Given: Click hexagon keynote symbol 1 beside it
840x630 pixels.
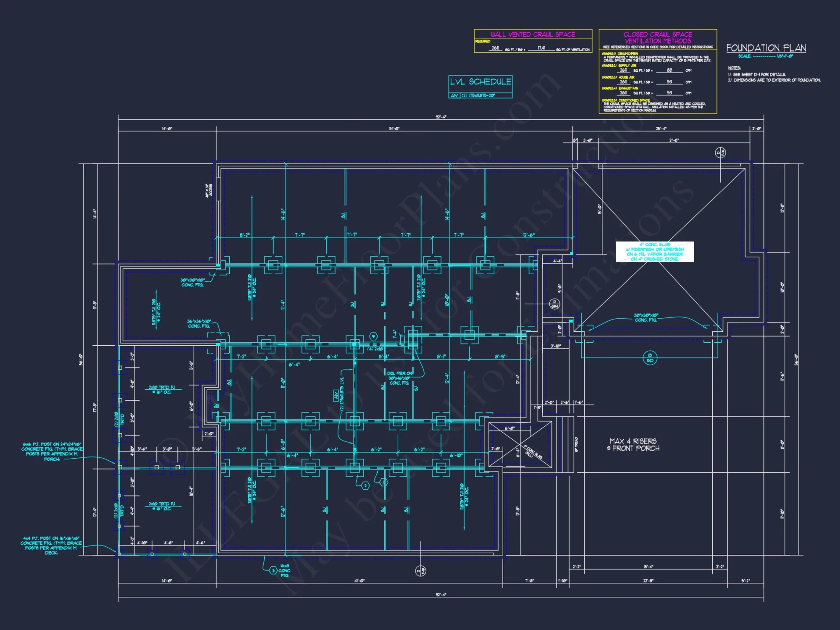Looking at the screenshot, I should (383, 482).
